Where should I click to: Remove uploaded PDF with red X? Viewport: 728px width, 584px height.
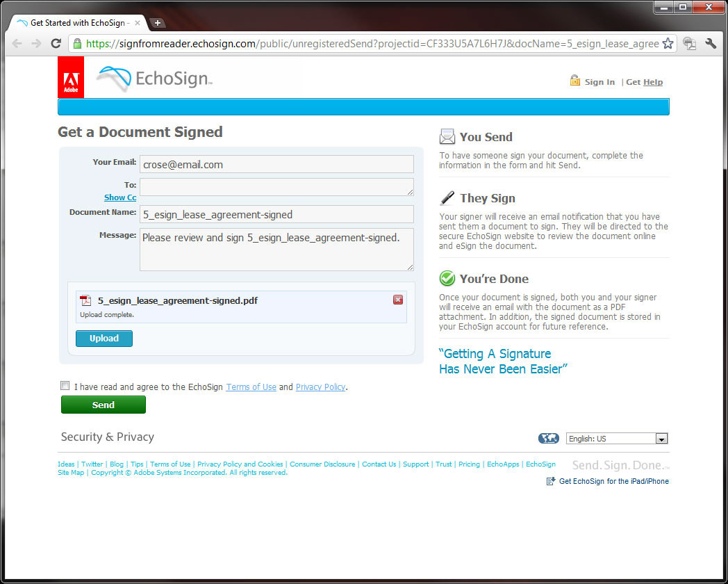398,300
